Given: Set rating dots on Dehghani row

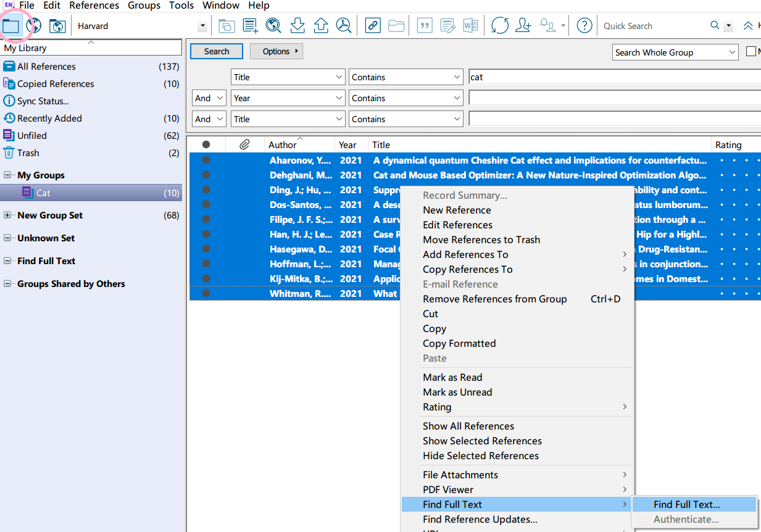Looking at the screenshot, I should (x=739, y=175).
